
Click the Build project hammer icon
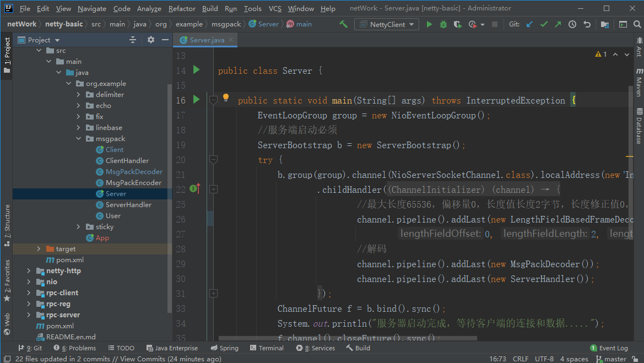tap(343, 24)
